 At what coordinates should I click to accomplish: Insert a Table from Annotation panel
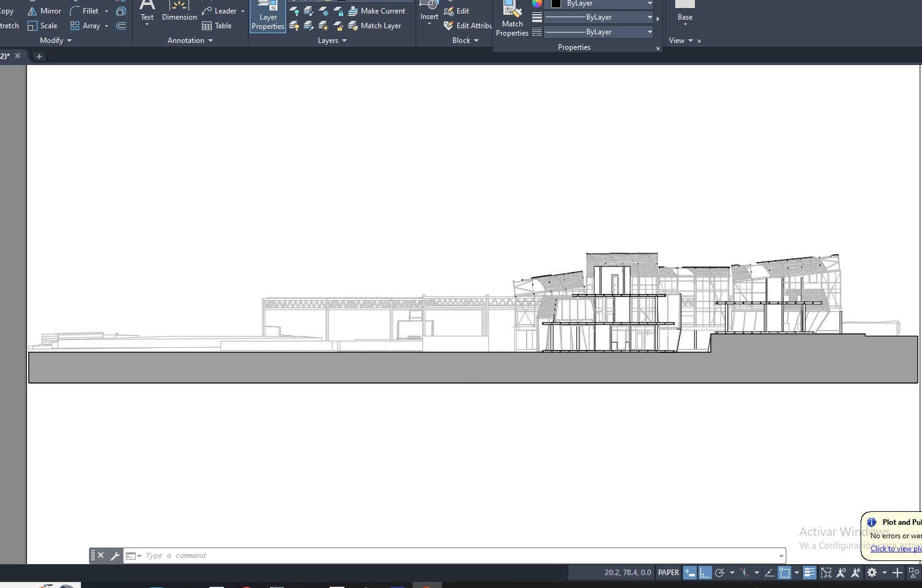click(x=217, y=26)
